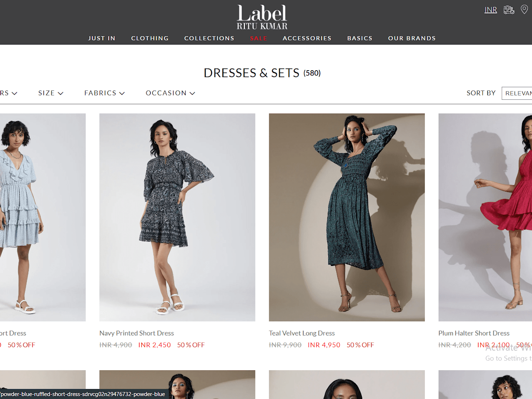The height and width of the screenshot is (399, 532).
Task: Click the Label Ritu Kumar logo
Action: click(x=262, y=17)
